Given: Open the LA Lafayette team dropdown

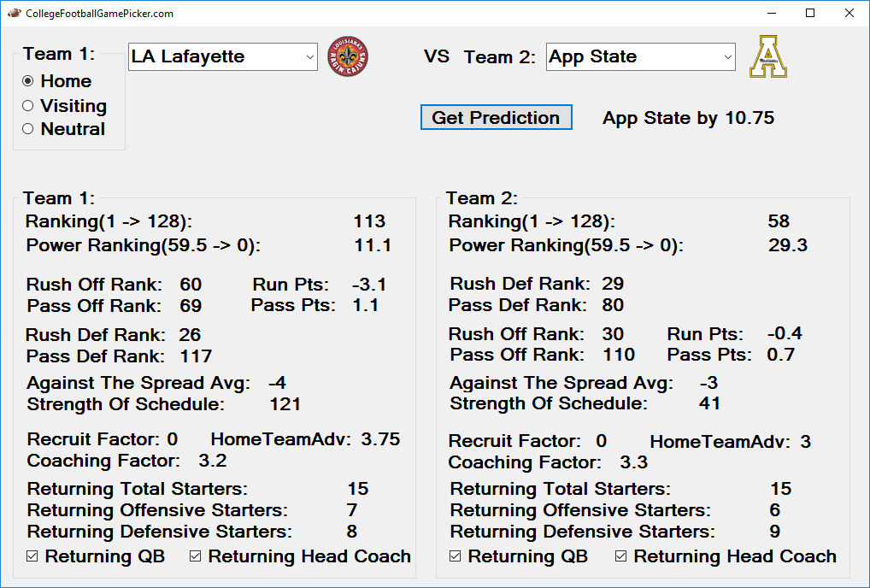Looking at the screenshot, I should tap(222, 56).
